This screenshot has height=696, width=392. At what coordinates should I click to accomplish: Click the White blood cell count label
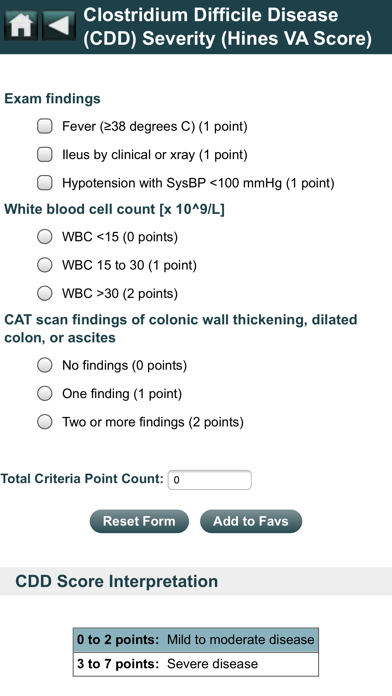tap(115, 209)
